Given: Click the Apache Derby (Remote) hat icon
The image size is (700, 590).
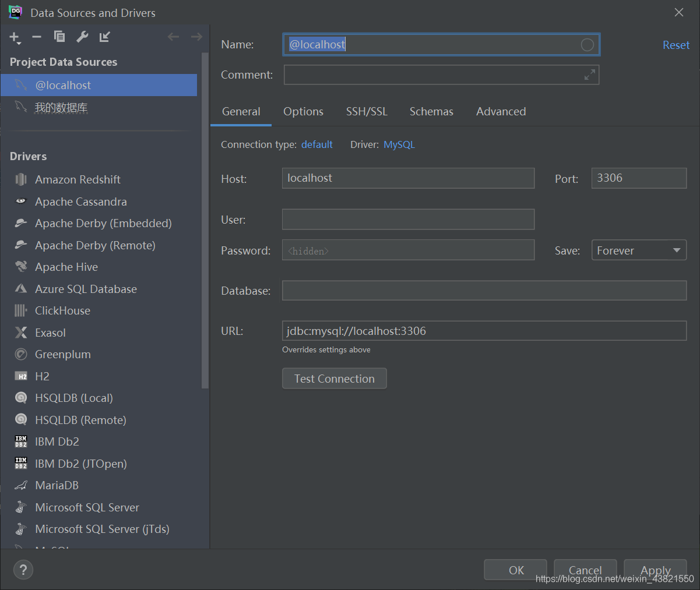Looking at the screenshot, I should tap(21, 245).
